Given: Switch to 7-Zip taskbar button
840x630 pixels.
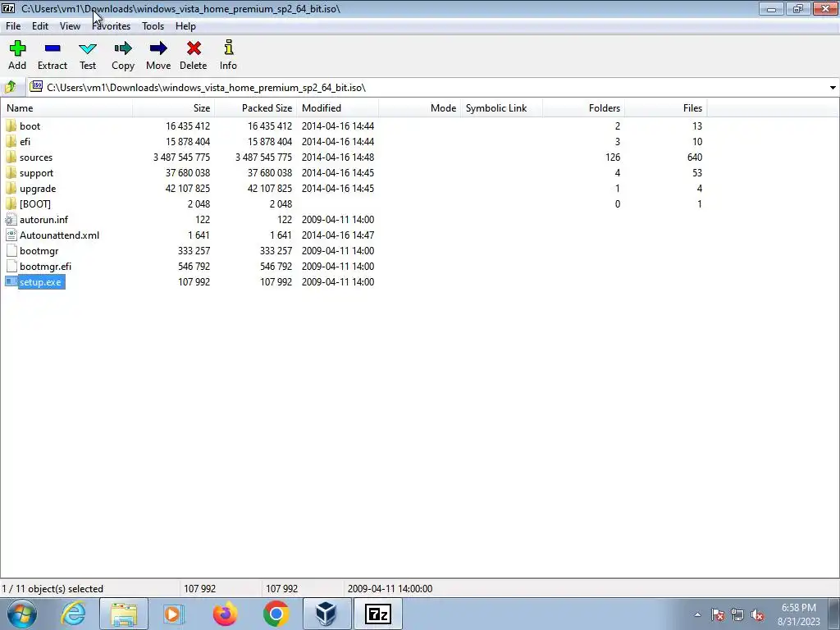Looking at the screenshot, I should [377, 614].
